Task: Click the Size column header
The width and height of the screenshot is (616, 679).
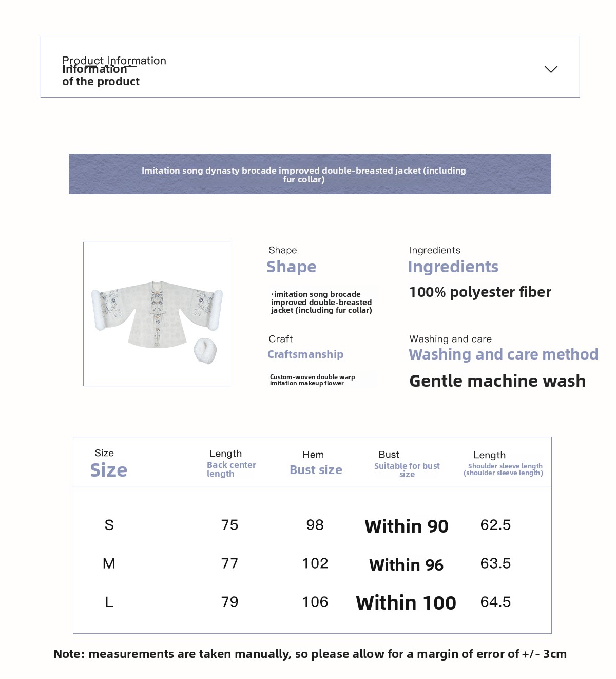Action: click(x=108, y=470)
